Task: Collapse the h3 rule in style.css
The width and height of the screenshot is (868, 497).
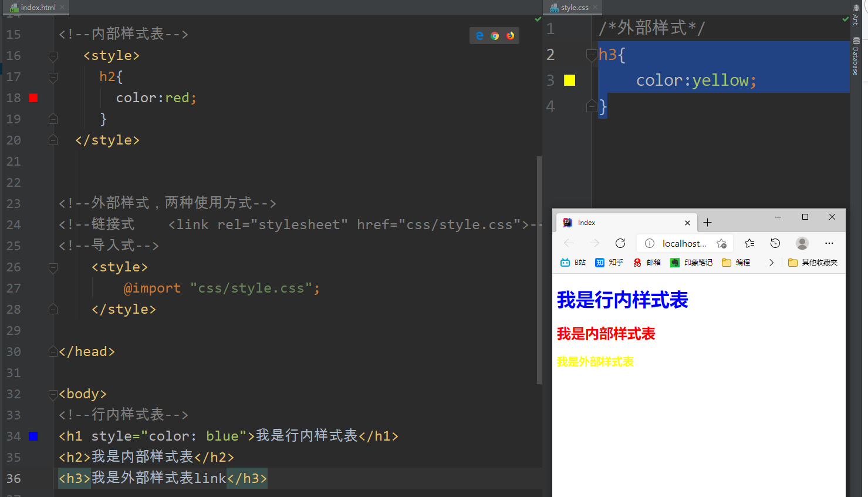Action: pos(592,55)
